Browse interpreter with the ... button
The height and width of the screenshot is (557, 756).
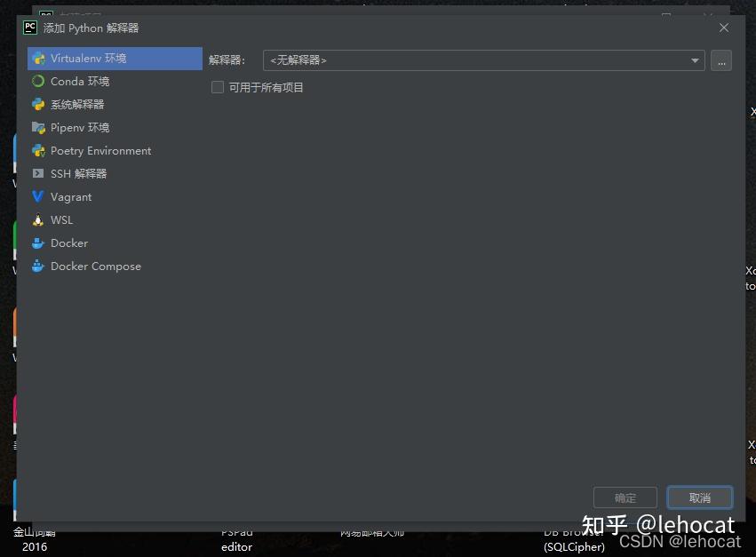[721, 60]
